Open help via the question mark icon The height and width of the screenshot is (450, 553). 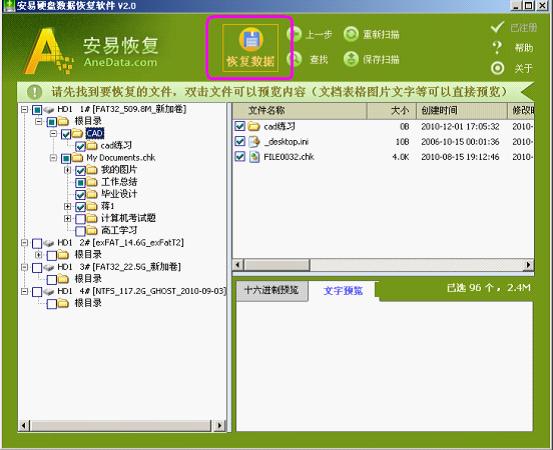click(x=497, y=47)
